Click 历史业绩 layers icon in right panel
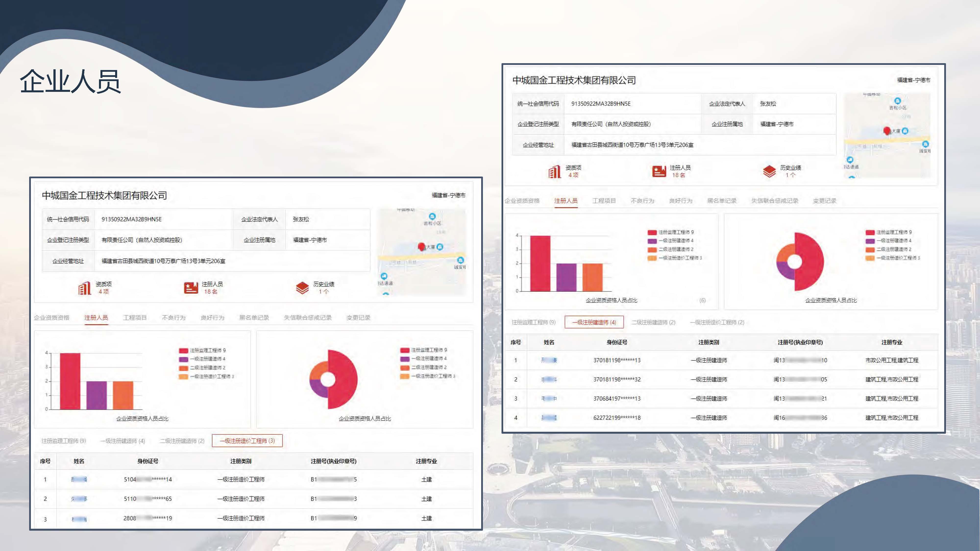 click(769, 171)
